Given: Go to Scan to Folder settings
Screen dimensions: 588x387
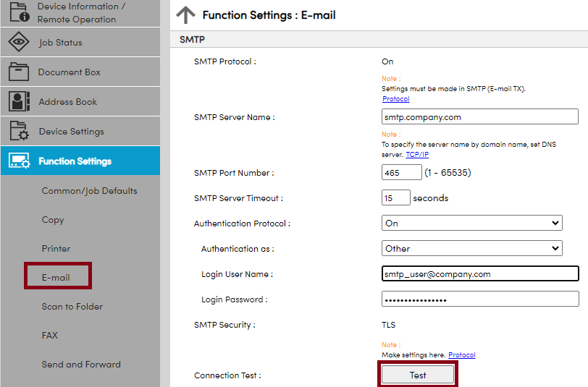Looking at the screenshot, I should tap(72, 307).
